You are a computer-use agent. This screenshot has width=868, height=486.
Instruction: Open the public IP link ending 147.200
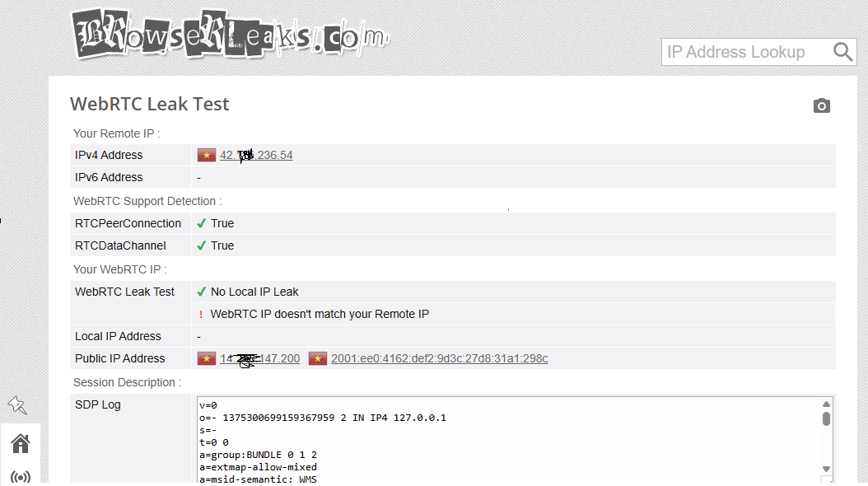(x=259, y=358)
